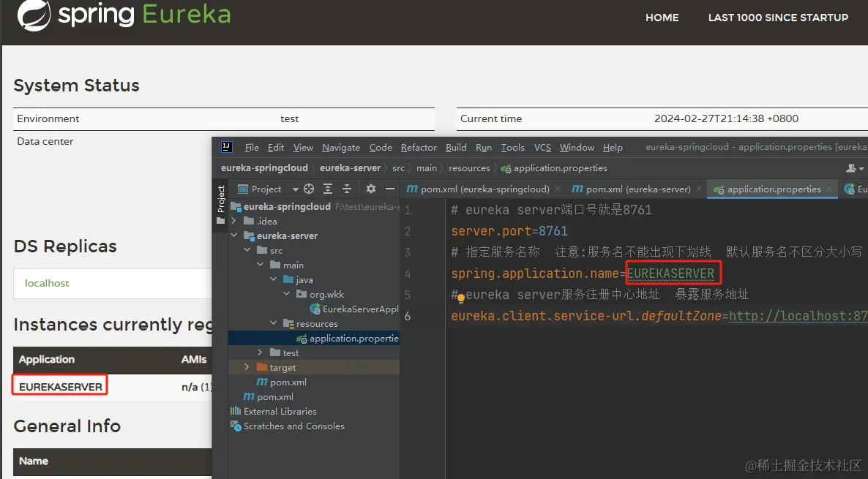Click the Current time value
The height and width of the screenshot is (479, 868).
coord(726,118)
